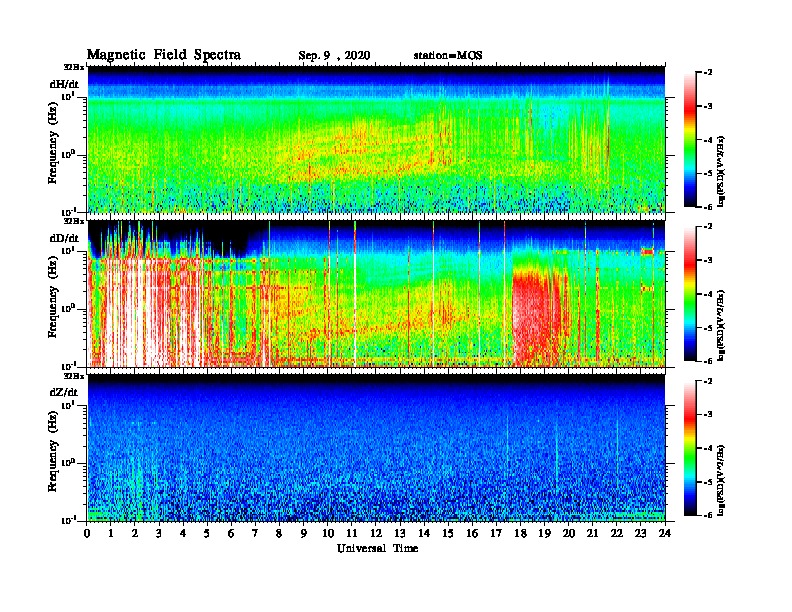Click the hour tick label "1"

point(112,534)
